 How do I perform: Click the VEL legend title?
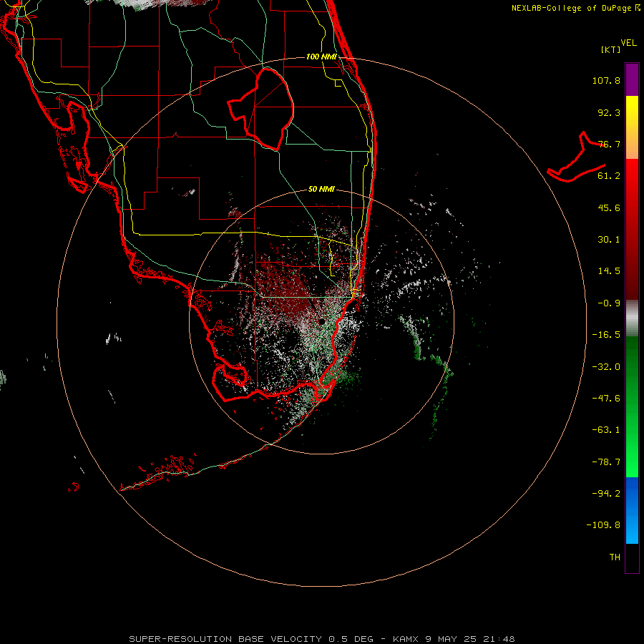click(628, 43)
